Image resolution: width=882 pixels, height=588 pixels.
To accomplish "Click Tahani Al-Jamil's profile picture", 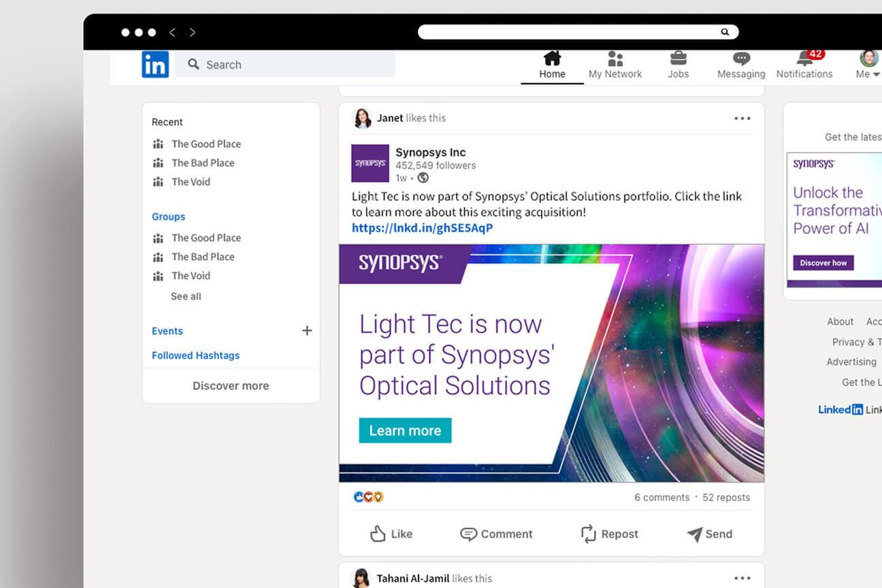I will tap(361, 578).
